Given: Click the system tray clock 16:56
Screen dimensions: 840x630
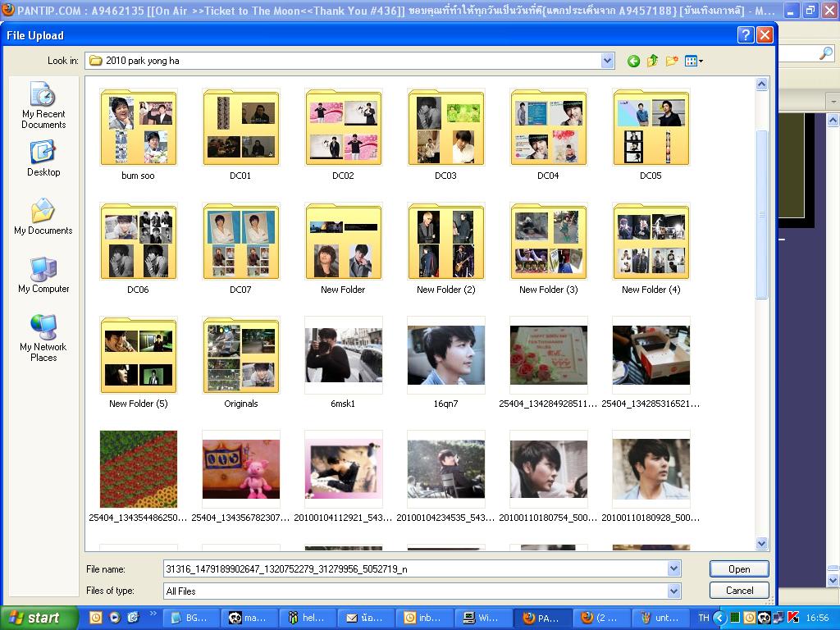Looking at the screenshot, I should [x=817, y=618].
